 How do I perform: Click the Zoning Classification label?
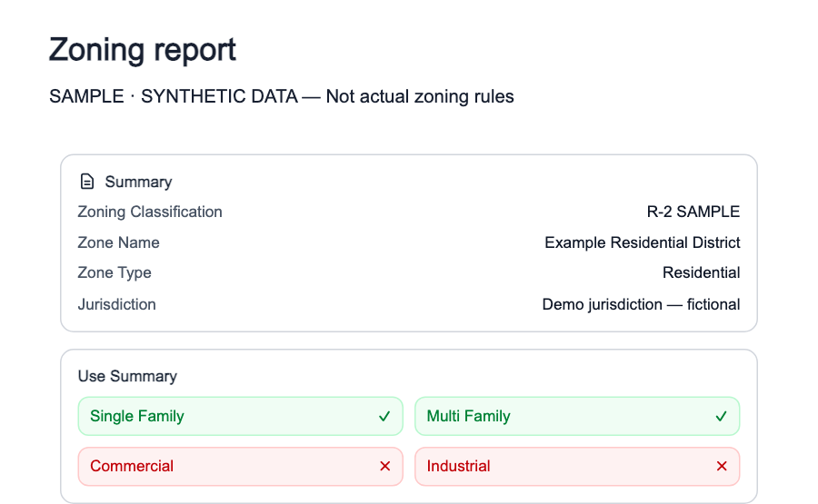[150, 212]
